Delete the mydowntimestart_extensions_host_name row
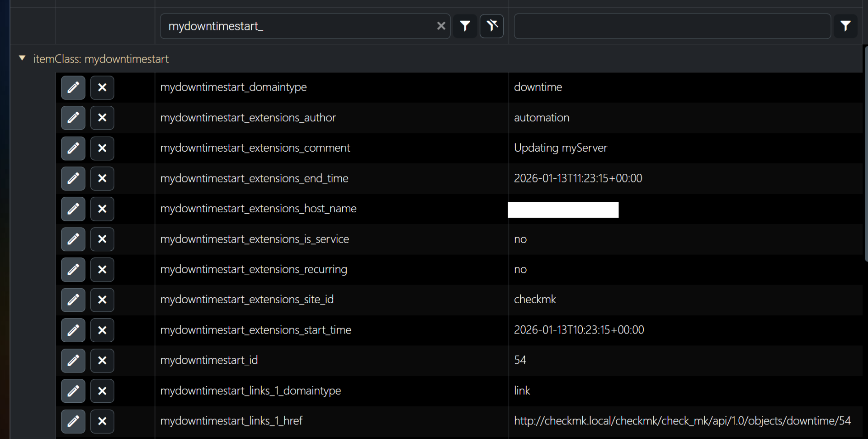The image size is (868, 439). point(102,209)
